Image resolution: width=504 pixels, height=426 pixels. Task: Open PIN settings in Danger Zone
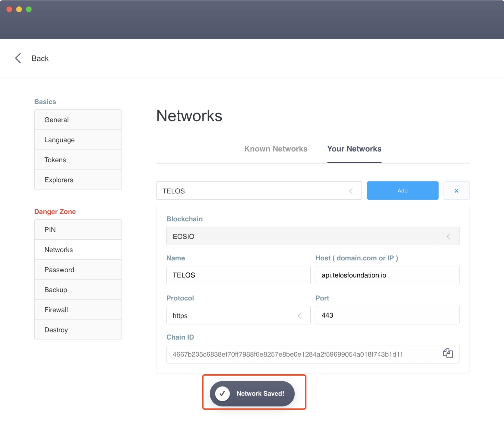(x=78, y=230)
